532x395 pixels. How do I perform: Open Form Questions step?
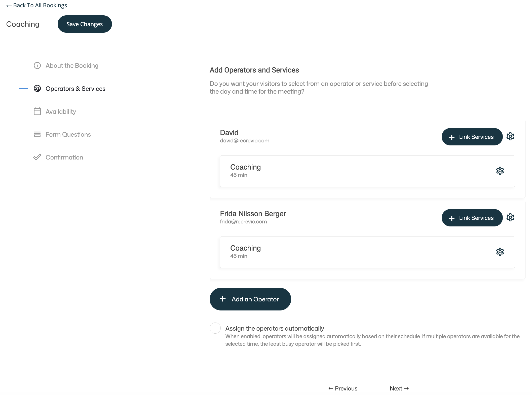68,135
